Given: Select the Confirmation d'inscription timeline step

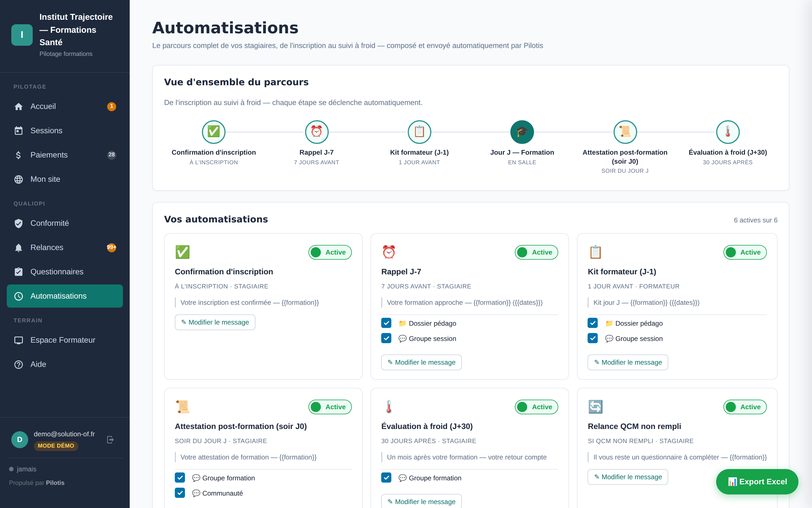Looking at the screenshot, I should click(213, 132).
